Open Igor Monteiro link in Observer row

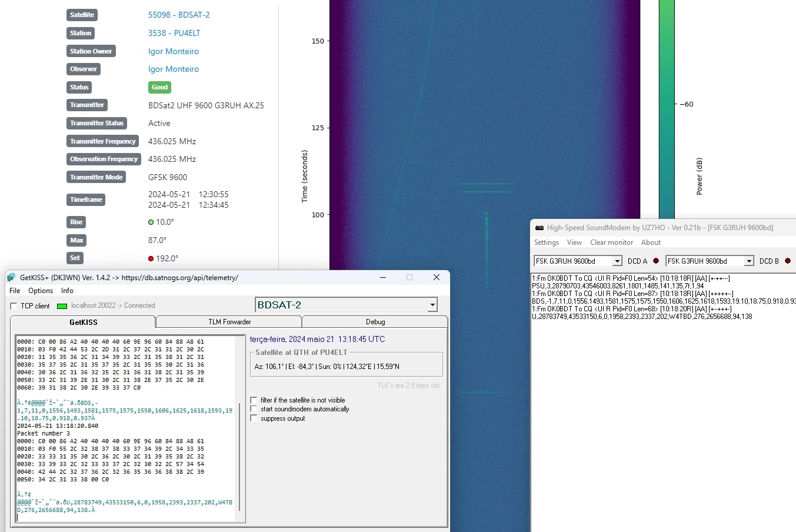[x=174, y=69]
